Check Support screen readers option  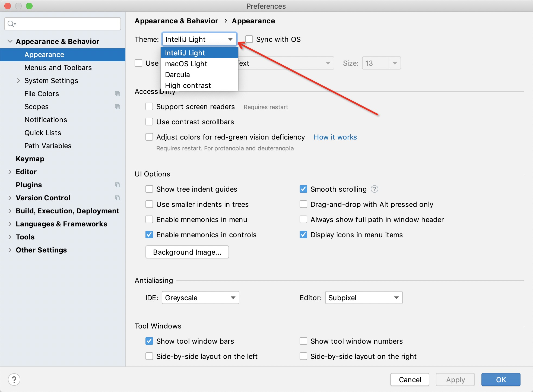tap(149, 106)
